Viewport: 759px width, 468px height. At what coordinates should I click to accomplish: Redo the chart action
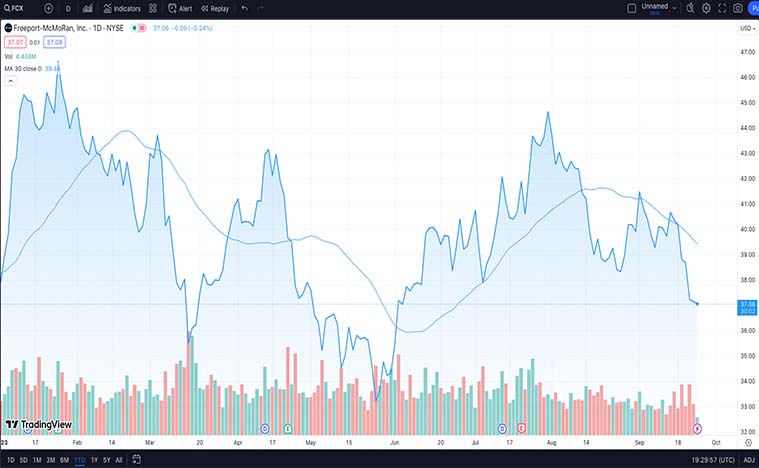point(260,8)
